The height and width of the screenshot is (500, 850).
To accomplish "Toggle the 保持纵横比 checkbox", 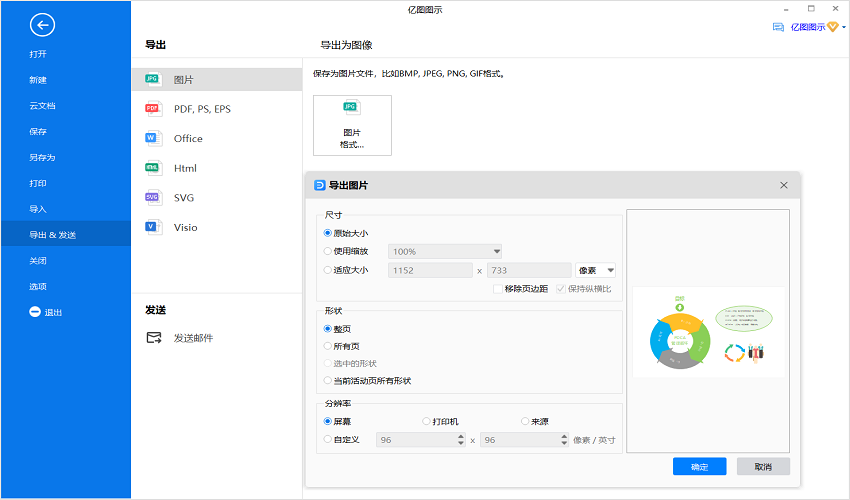I will (561, 289).
